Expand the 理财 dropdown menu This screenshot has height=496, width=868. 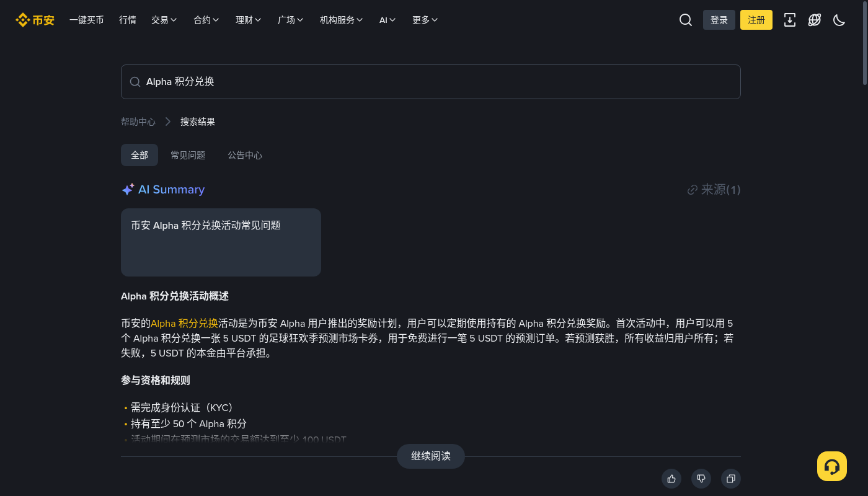[x=249, y=20]
